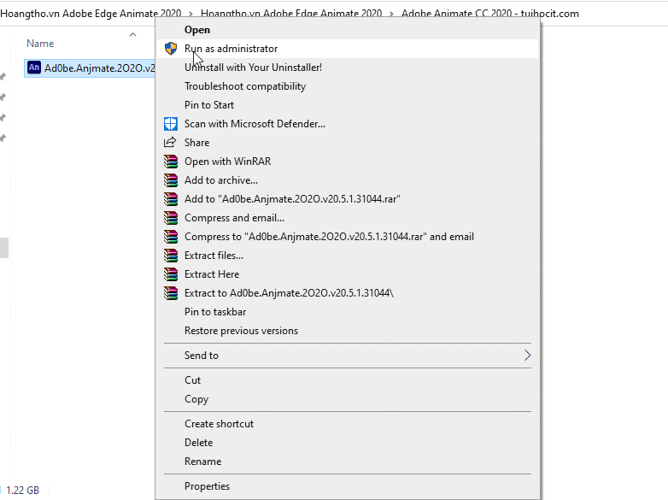Screen dimensions: 668x500
Task: Select Extract Here
Action: coord(348,274)
